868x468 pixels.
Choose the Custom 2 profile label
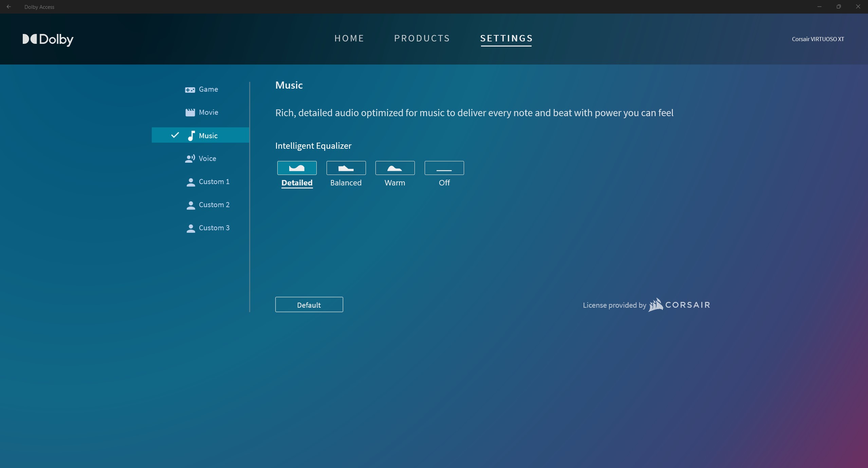pos(214,205)
